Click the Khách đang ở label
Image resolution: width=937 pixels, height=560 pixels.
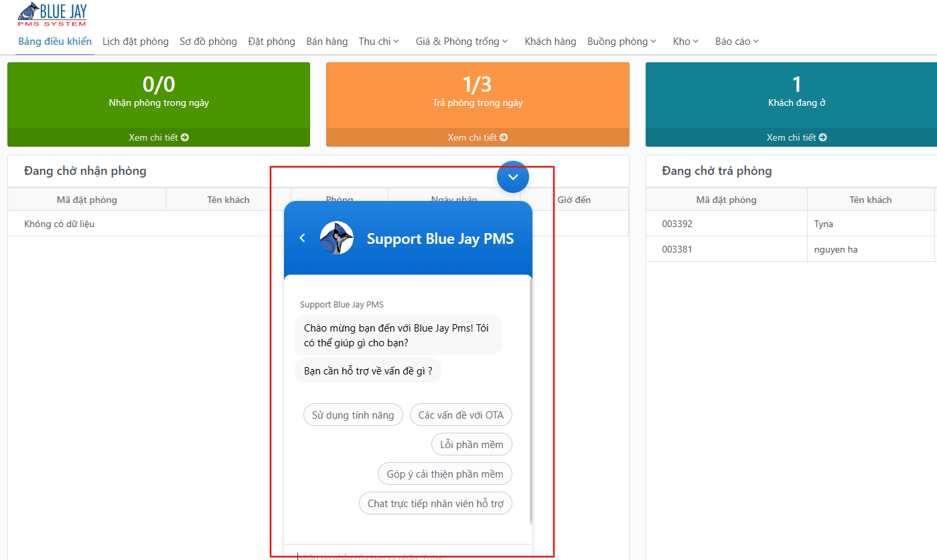pyautogui.click(x=797, y=103)
